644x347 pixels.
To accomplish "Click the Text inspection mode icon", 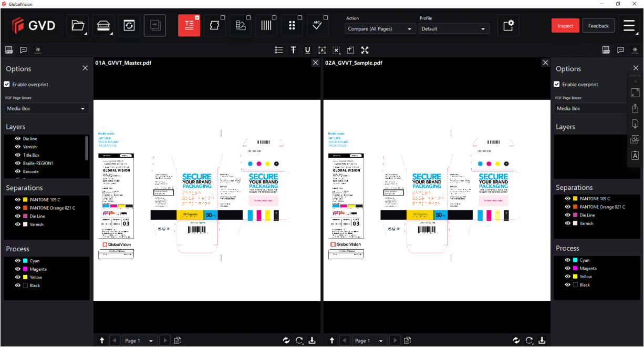I will click(x=189, y=25).
